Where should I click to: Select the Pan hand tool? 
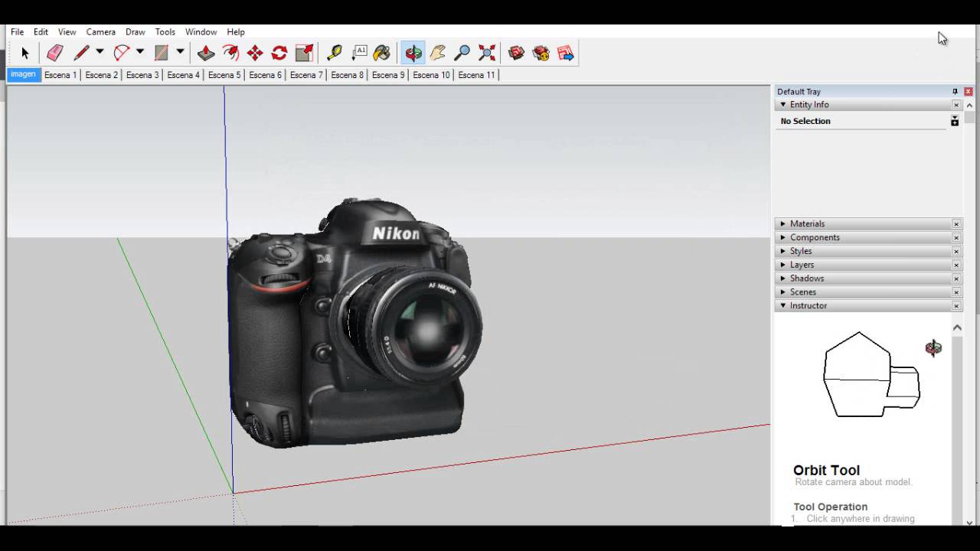tap(438, 53)
